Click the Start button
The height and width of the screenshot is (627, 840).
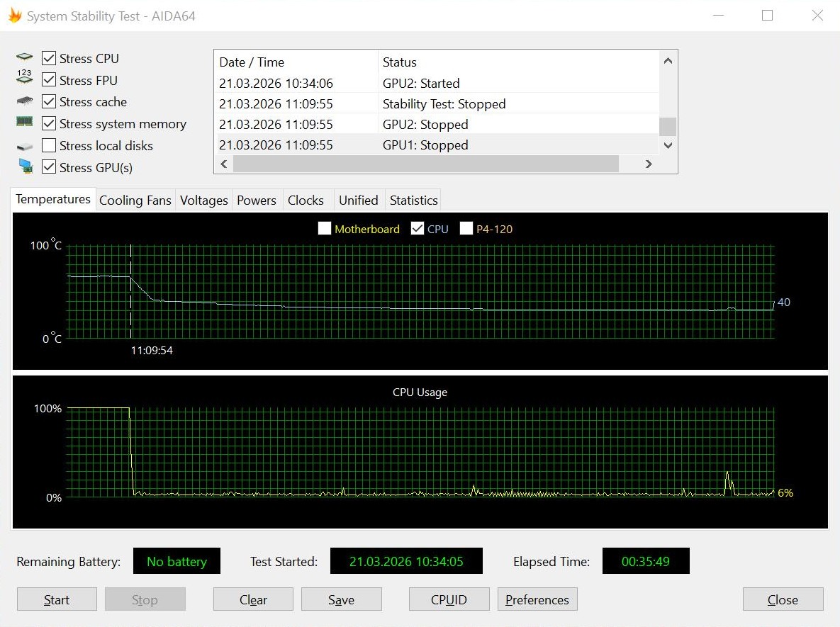point(57,599)
